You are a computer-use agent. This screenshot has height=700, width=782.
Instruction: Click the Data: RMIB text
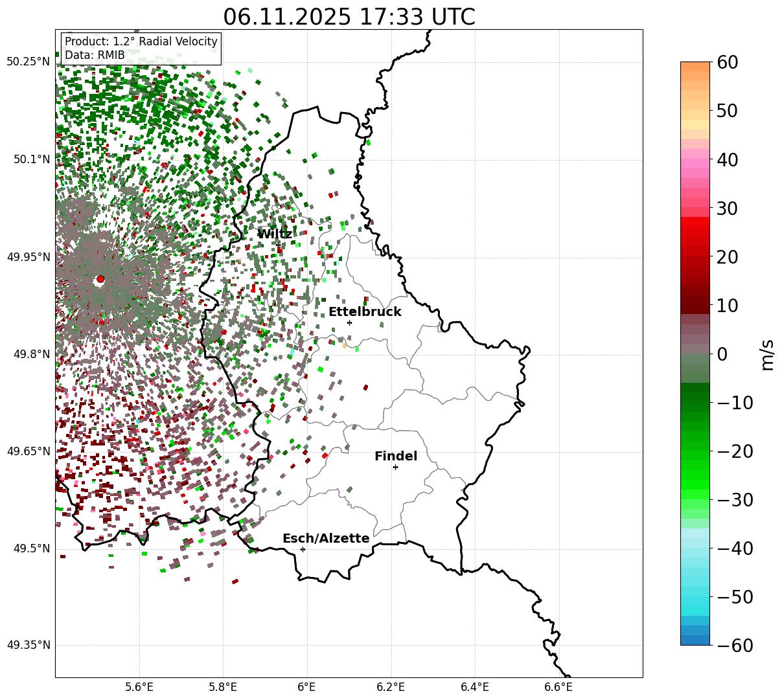pos(95,55)
